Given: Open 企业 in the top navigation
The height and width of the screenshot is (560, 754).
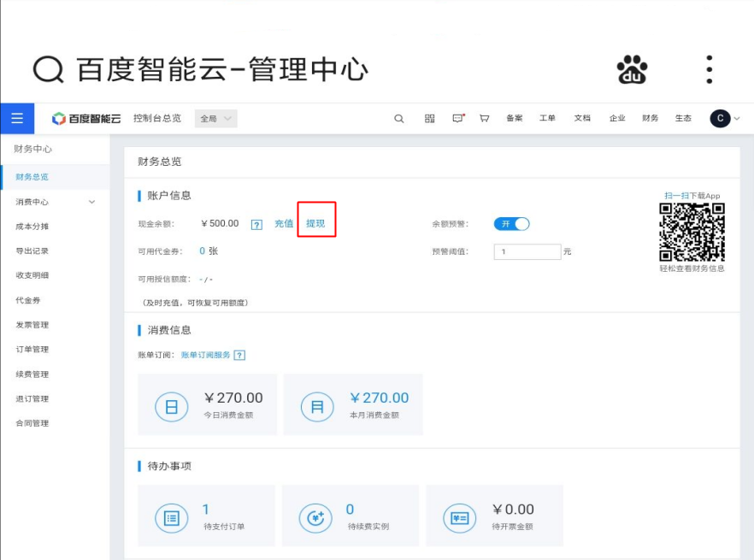Looking at the screenshot, I should point(617,118).
